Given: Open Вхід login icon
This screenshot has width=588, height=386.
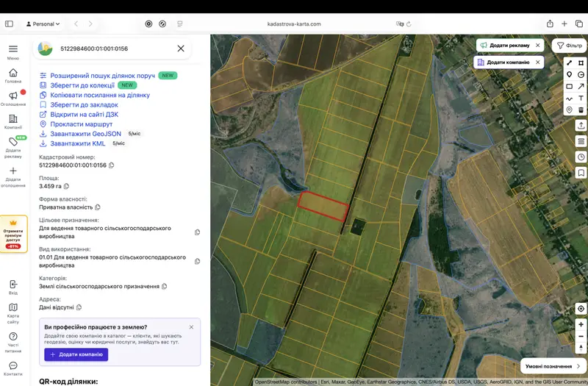Looking at the screenshot, I should [x=13, y=284].
